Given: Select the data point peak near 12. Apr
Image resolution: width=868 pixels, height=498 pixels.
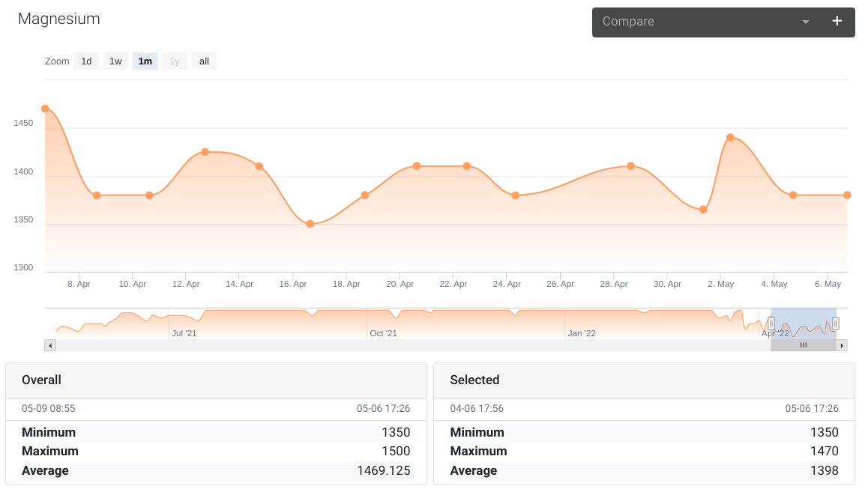Looking at the screenshot, I should pyautogui.click(x=205, y=152).
